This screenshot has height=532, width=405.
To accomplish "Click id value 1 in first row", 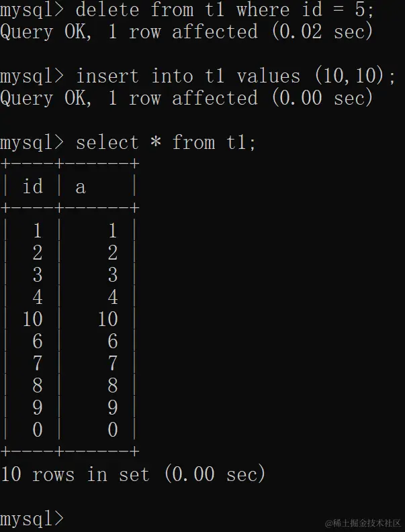I will point(38,231).
